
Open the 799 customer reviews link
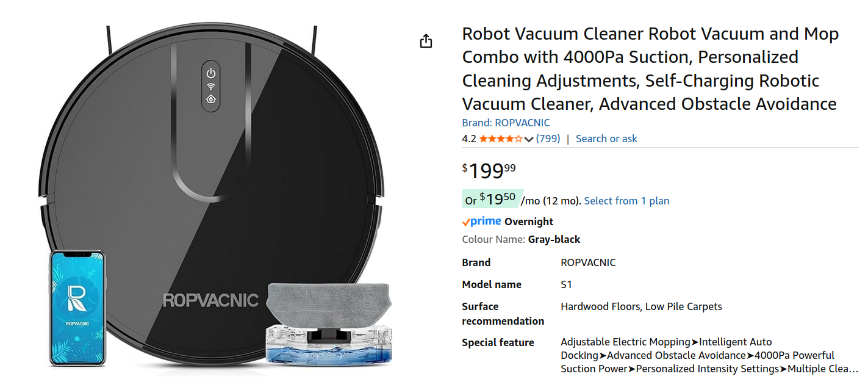coord(548,139)
